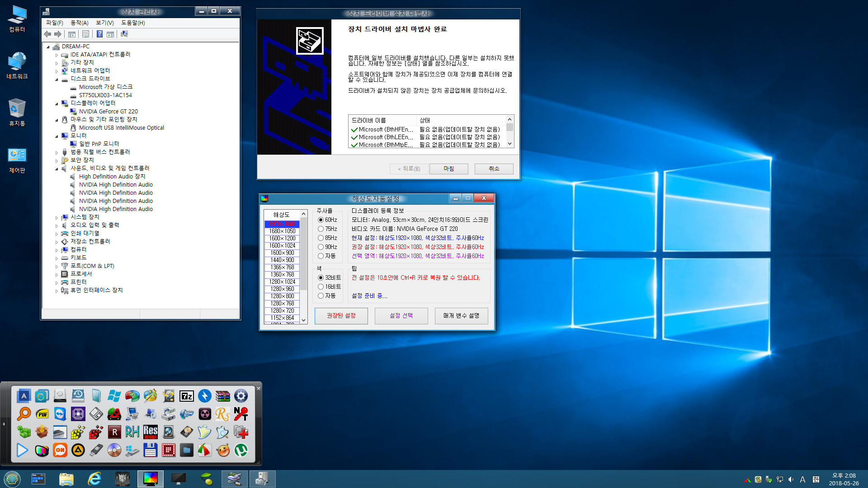The width and height of the screenshot is (868, 488).
Task: Expand the 네트워크 어댑터 node
Action: (x=57, y=71)
